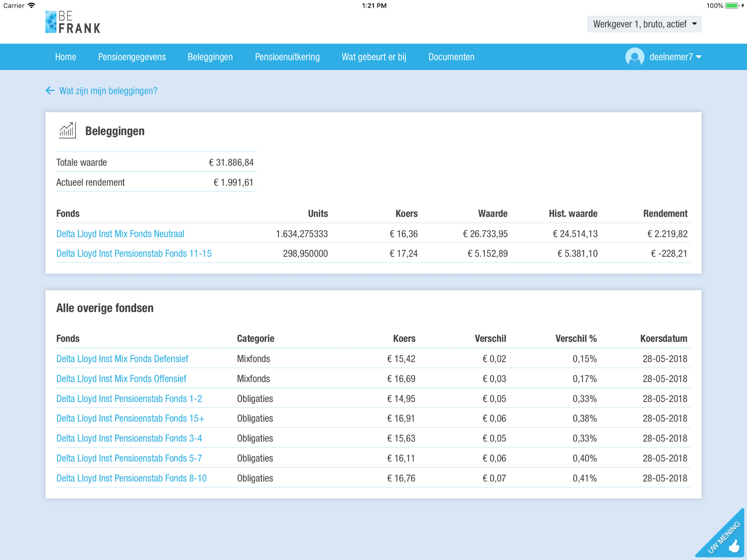The width and height of the screenshot is (747, 560).
Task: Click the Rendement value € 2.219,82
Action: (667, 234)
